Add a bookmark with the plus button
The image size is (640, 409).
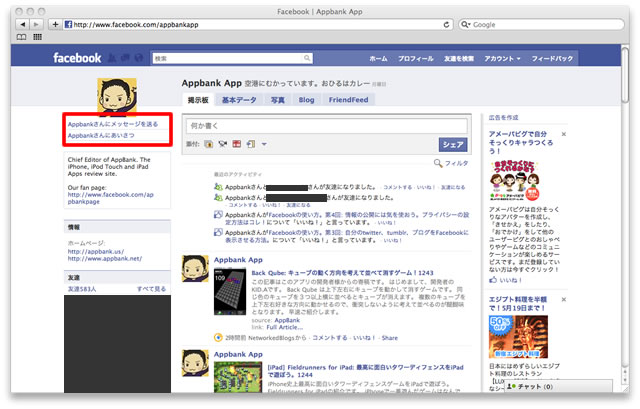coord(55,24)
